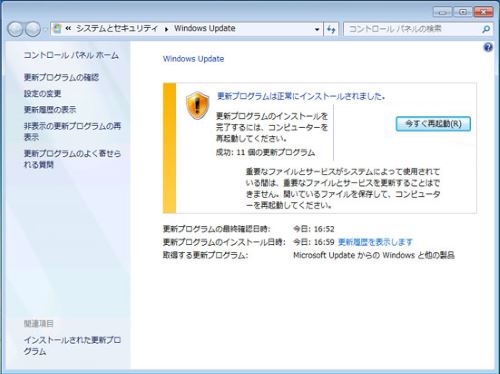Click the Control Panel icon in address bar

click(57, 29)
